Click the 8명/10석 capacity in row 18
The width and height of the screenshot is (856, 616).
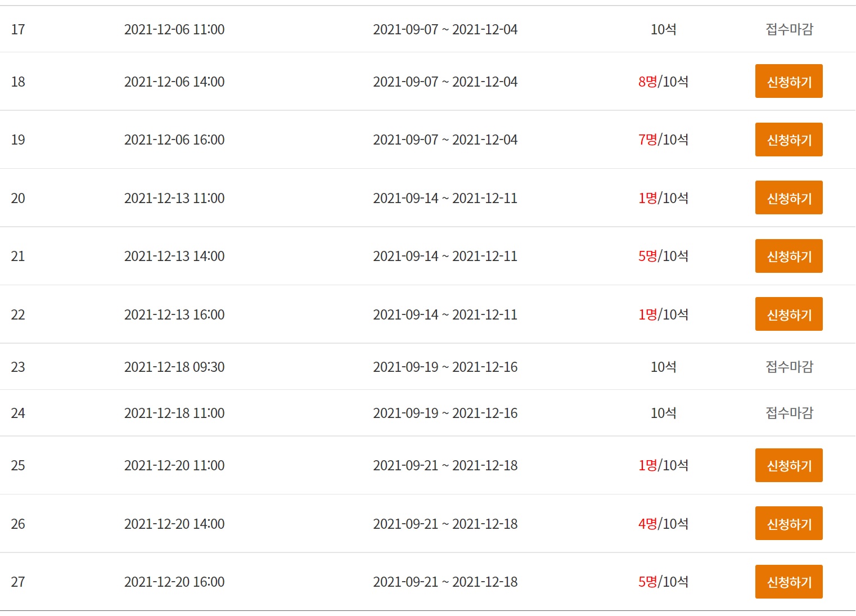point(663,82)
